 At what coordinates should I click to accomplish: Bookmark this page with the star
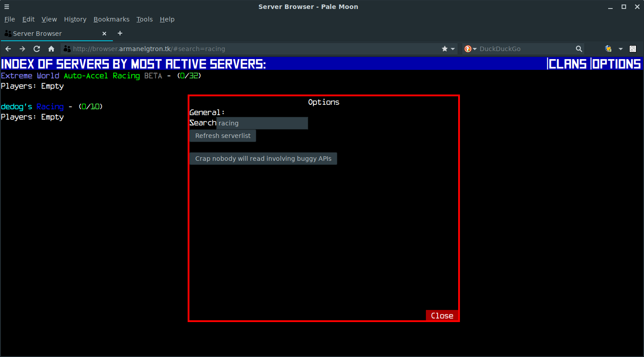[444, 49]
